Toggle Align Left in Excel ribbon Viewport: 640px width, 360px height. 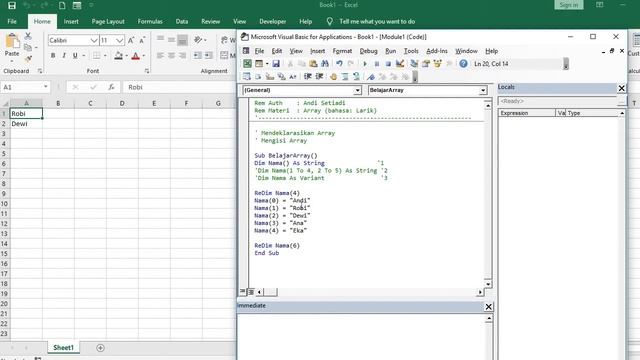[x=160, y=55]
